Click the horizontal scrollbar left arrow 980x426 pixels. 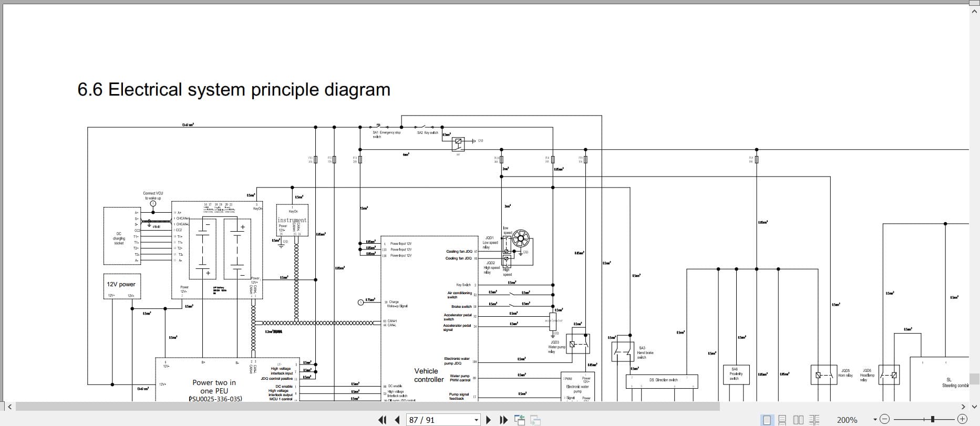pyautogui.click(x=9, y=407)
